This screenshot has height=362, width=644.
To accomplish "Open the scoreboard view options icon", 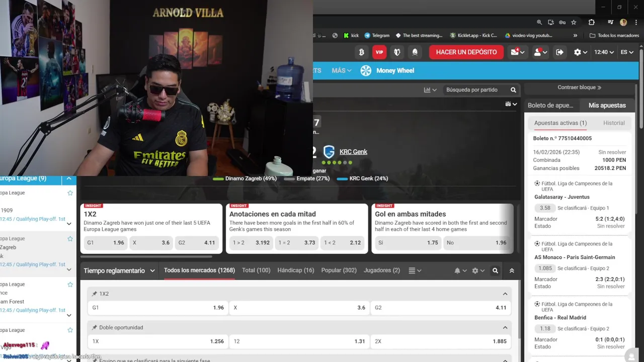I will point(511,104).
